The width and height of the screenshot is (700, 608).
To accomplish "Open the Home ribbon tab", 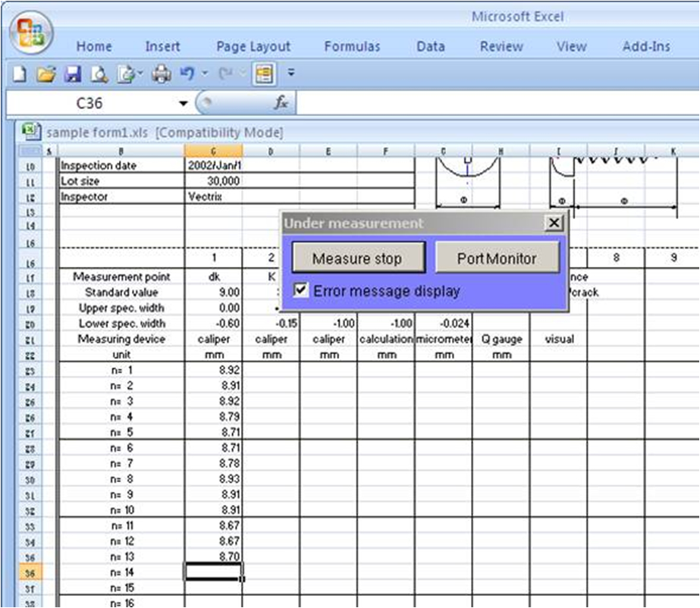I will [x=94, y=46].
